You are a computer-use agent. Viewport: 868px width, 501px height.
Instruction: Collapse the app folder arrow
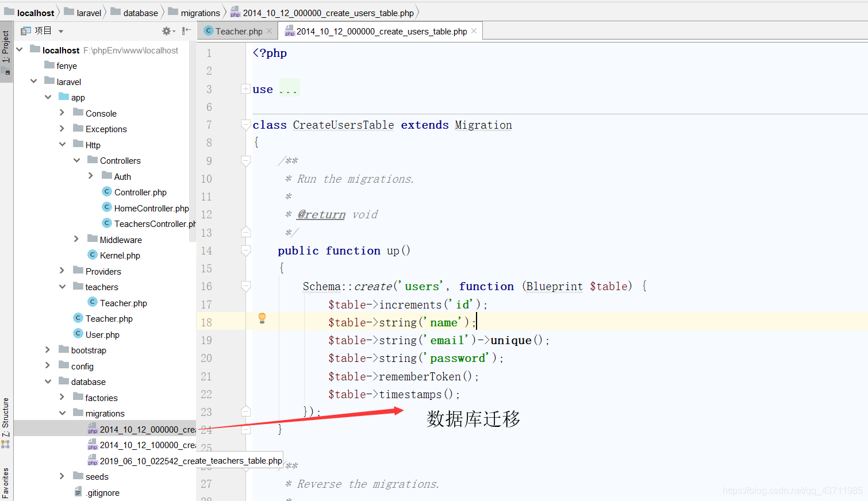pyautogui.click(x=48, y=97)
